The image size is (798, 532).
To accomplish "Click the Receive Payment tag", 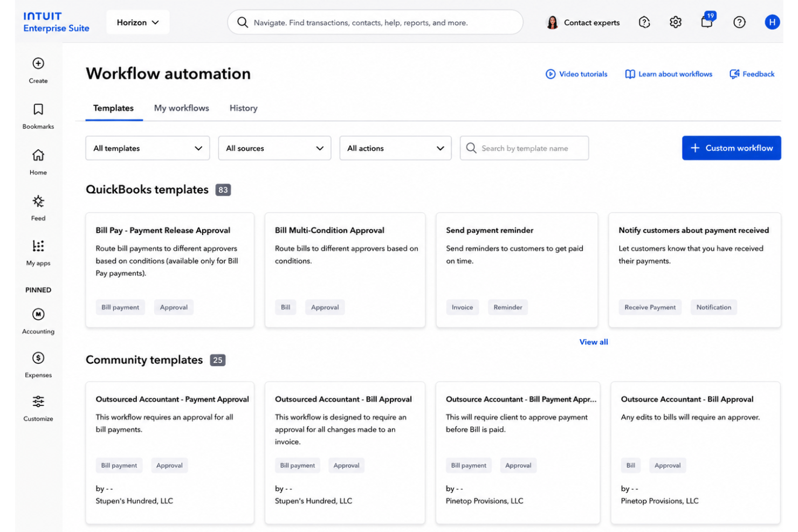I will pyautogui.click(x=650, y=307).
